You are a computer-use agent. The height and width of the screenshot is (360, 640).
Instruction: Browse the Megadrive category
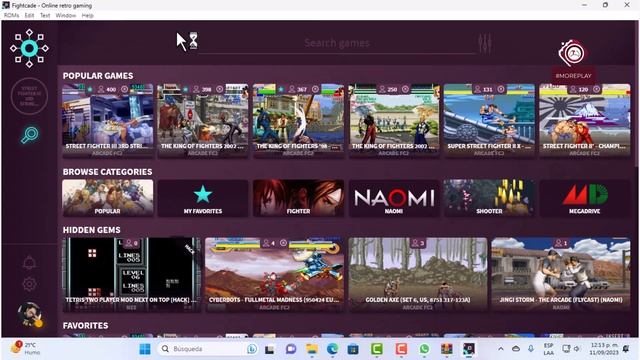584,198
